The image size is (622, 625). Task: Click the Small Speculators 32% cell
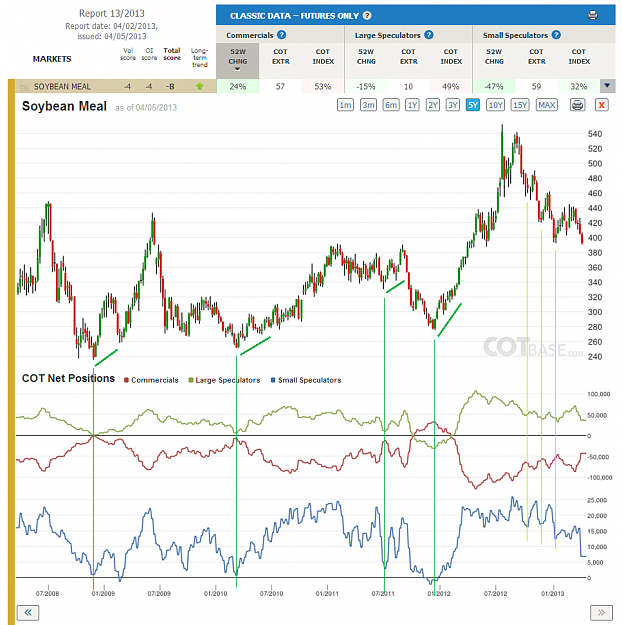579,86
